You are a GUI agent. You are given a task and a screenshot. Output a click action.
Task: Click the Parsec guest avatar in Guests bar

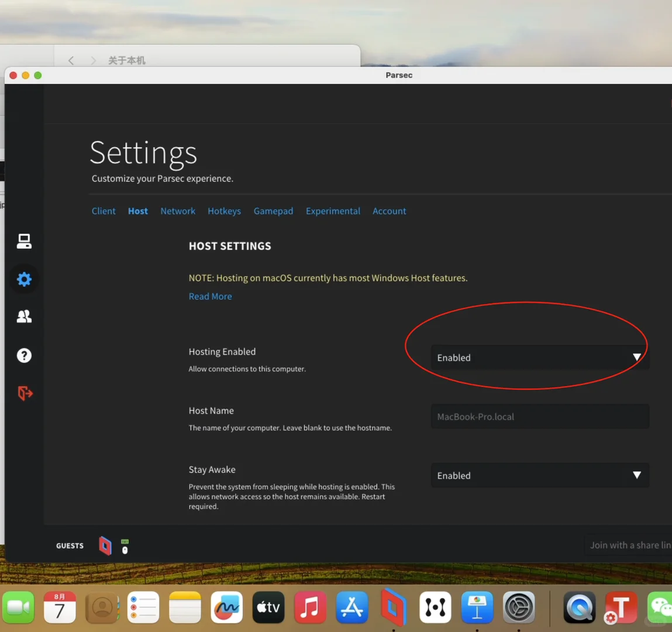[105, 545]
